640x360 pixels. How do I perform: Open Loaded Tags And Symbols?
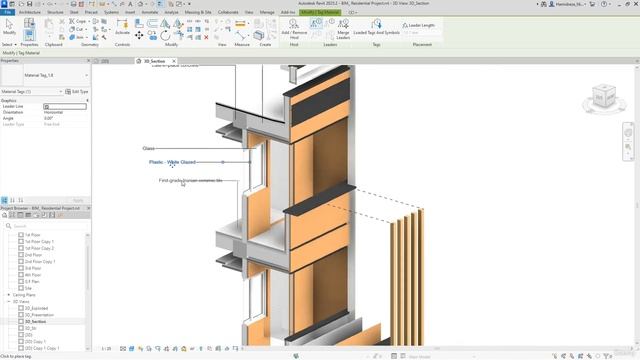[376, 27]
